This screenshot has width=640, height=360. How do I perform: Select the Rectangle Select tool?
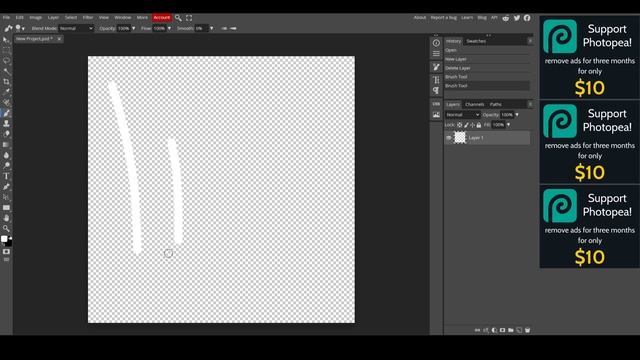[6, 50]
